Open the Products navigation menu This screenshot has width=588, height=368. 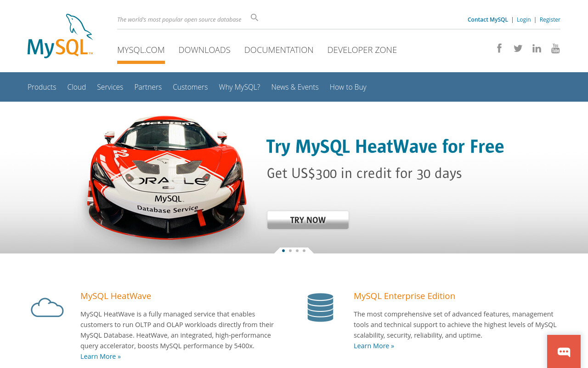click(x=42, y=87)
